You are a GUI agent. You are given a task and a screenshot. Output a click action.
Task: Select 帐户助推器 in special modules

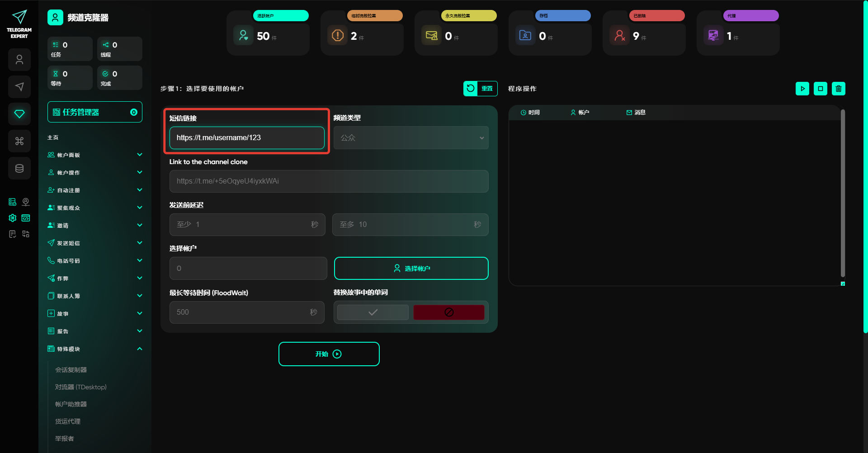(x=71, y=404)
